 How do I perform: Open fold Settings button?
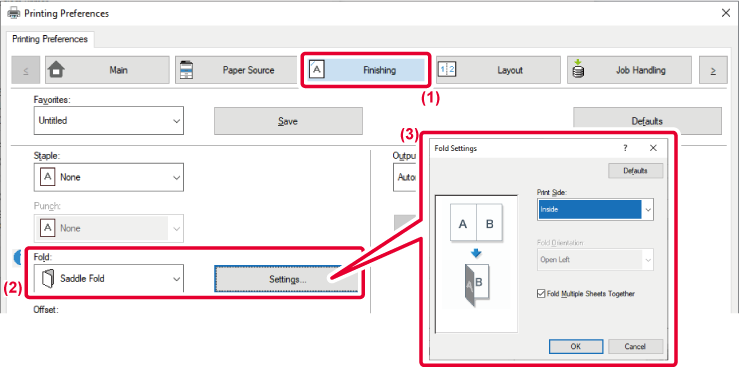287,280
